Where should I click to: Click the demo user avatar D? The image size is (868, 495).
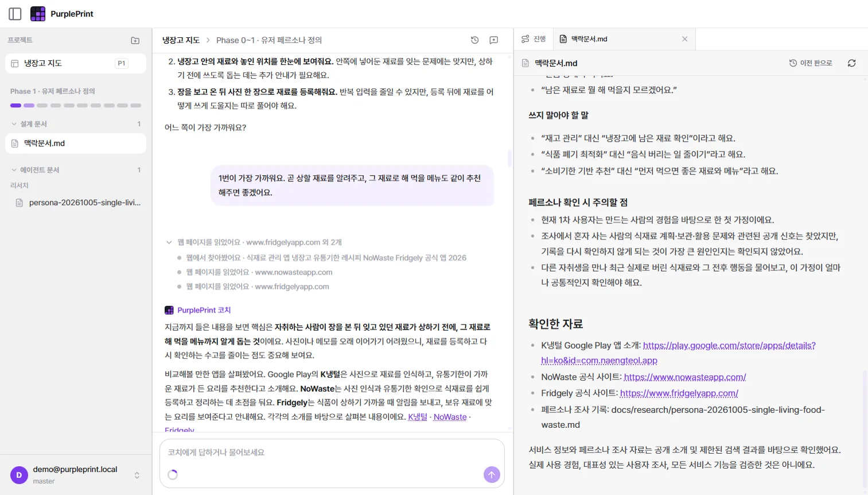pyautogui.click(x=19, y=475)
